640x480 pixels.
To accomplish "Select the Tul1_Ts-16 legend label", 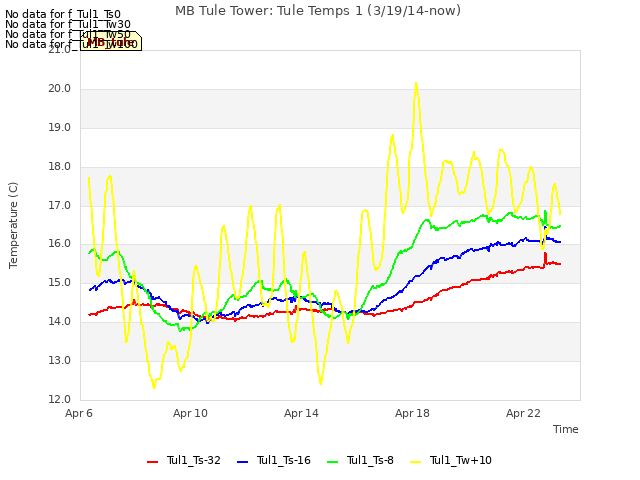I will (284, 460).
